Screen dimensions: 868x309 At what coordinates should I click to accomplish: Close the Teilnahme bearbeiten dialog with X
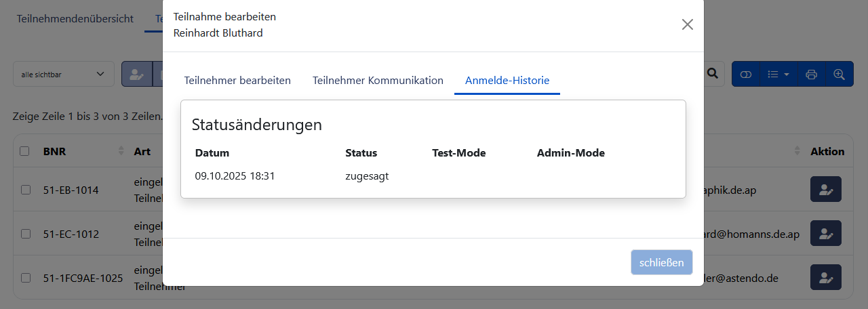tap(687, 24)
